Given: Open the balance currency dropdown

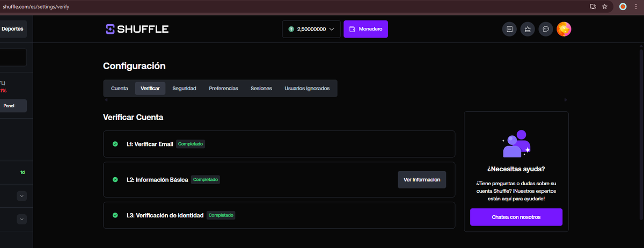Looking at the screenshot, I should click(311, 29).
